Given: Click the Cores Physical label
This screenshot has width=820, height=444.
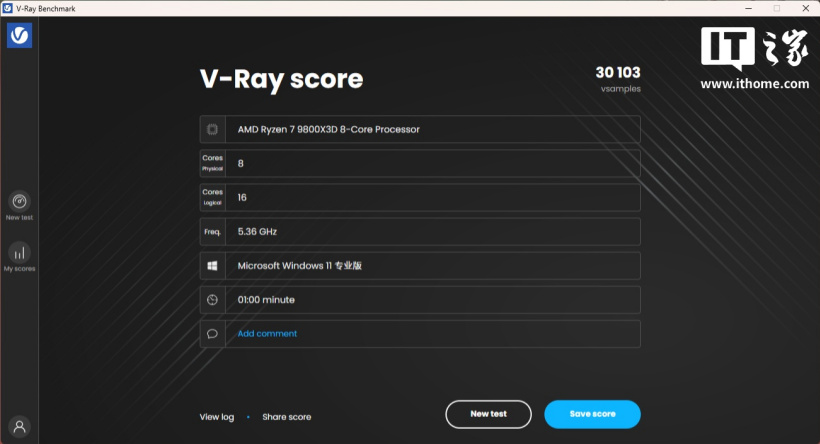Looking at the screenshot, I should (212, 163).
